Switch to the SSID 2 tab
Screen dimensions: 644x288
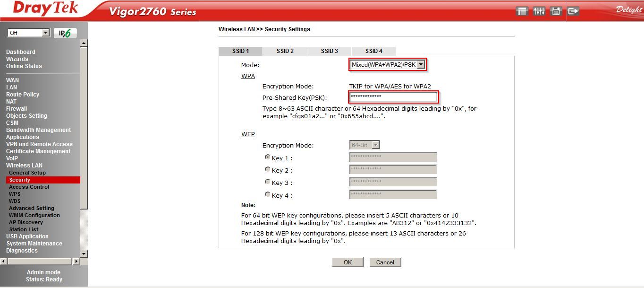(x=285, y=51)
